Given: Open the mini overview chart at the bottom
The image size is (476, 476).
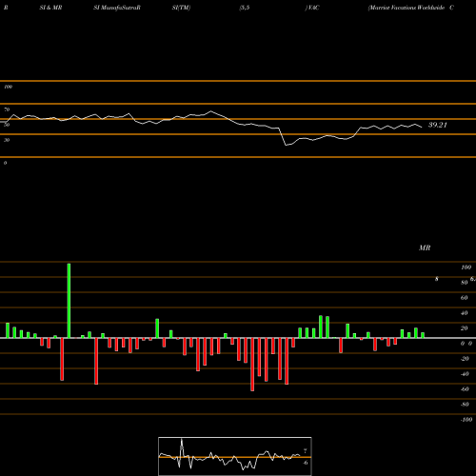Looking at the screenshot, I should (x=235, y=456).
